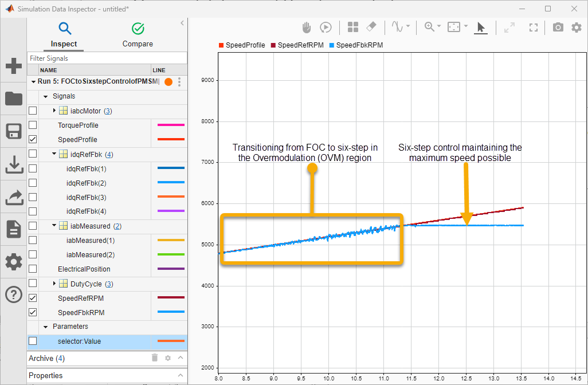Click the clear plot eraser icon

[x=370, y=27]
